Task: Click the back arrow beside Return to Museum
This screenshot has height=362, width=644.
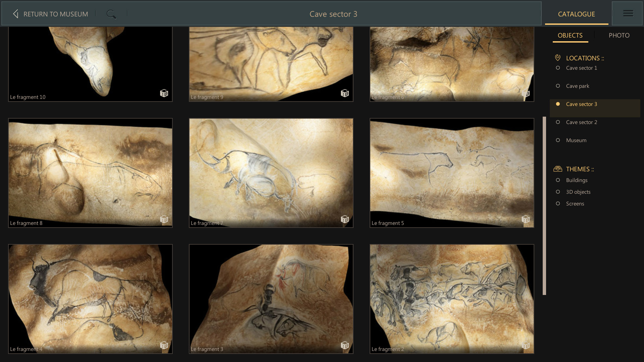Action: (15, 14)
